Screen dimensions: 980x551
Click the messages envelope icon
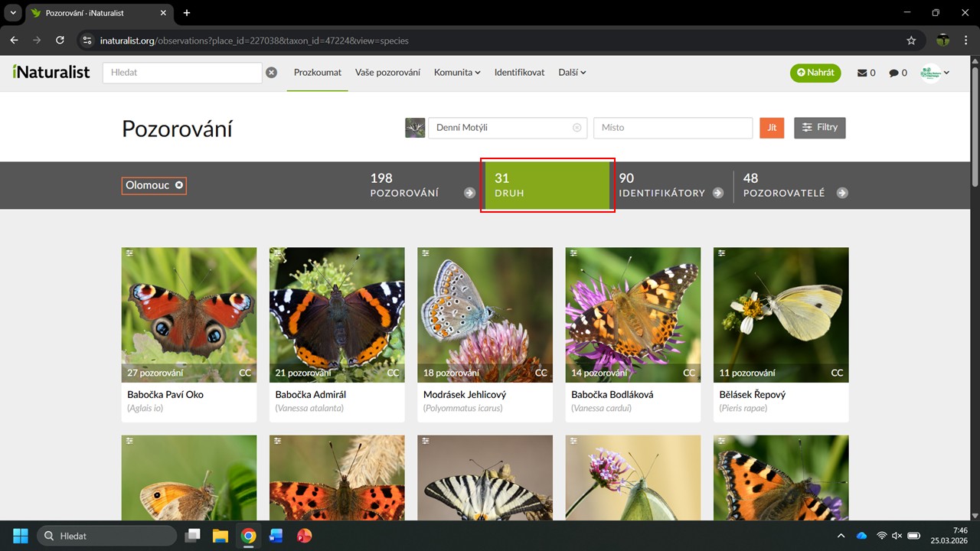click(862, 73)
